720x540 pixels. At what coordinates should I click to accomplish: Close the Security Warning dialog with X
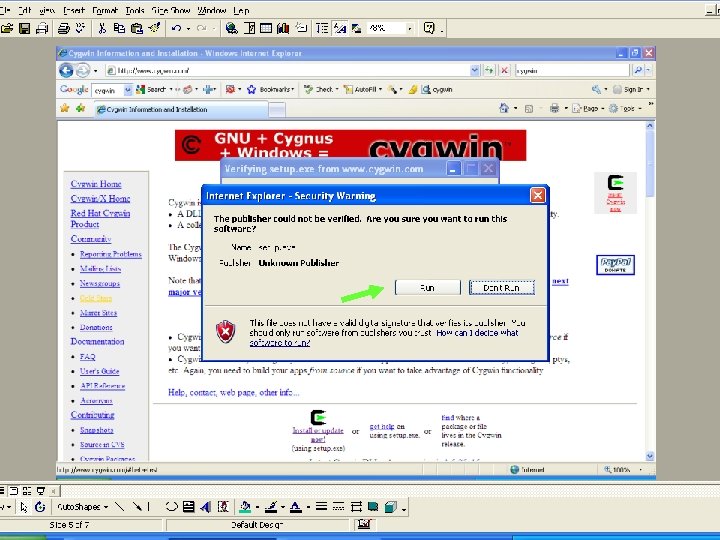tap(538, 196)
